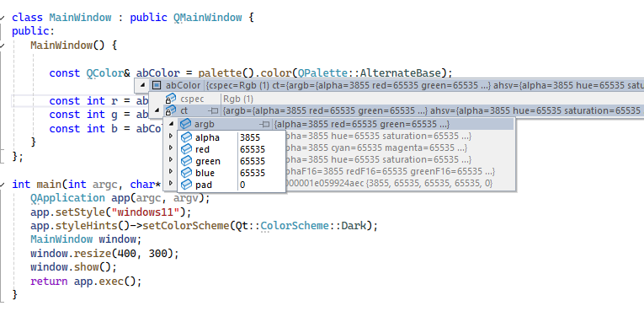Click the alphaF16=3855 redF16=65535 value text

[391, 171]
